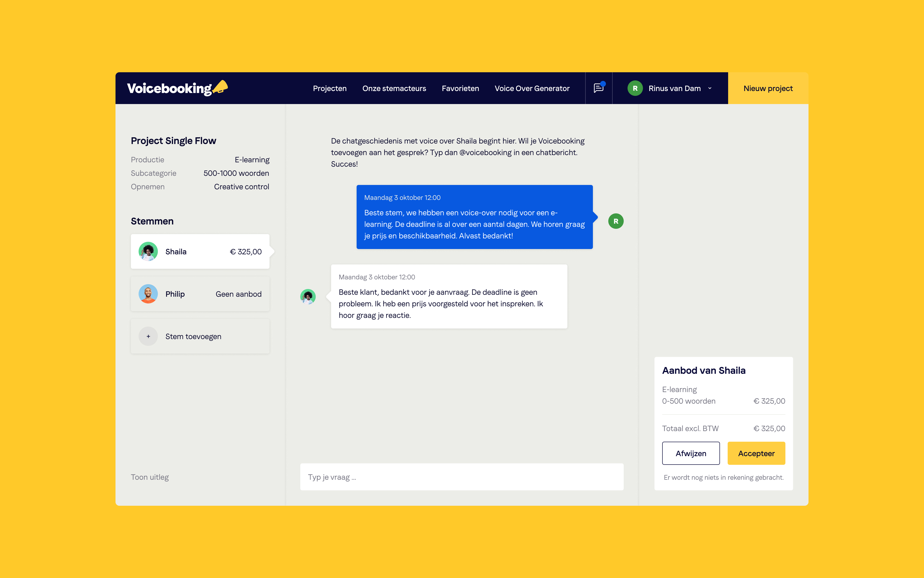Click Shaila's avatar beside her chat message

click(x=308, y=297)
